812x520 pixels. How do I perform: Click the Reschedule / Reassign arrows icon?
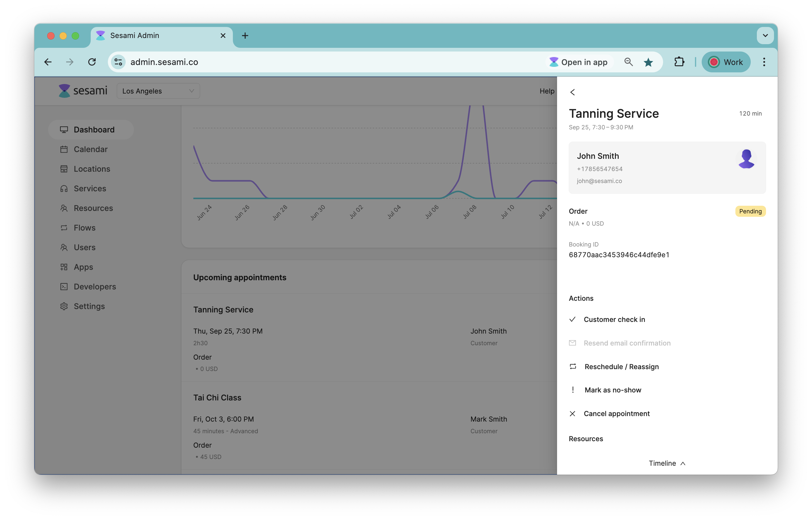click(573, 366)
